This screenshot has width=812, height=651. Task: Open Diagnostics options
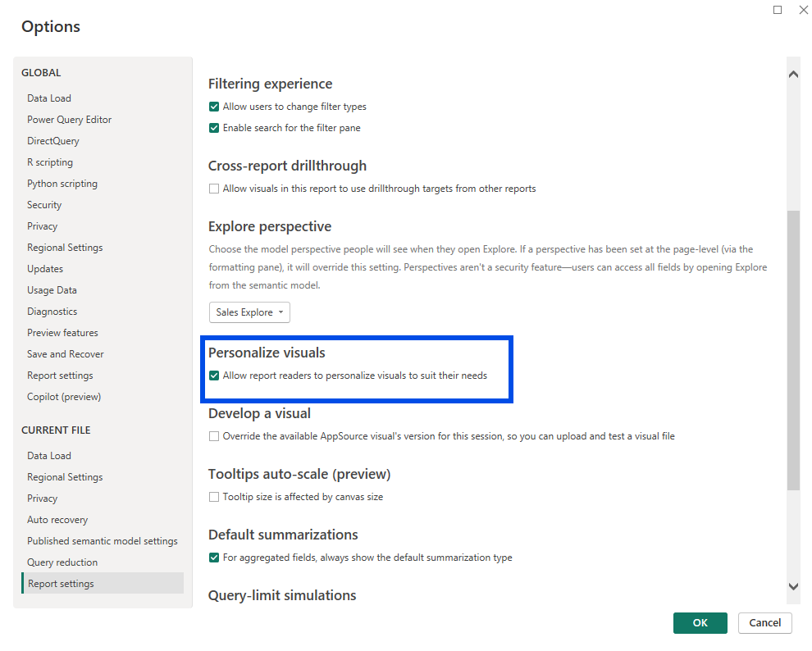52,312
